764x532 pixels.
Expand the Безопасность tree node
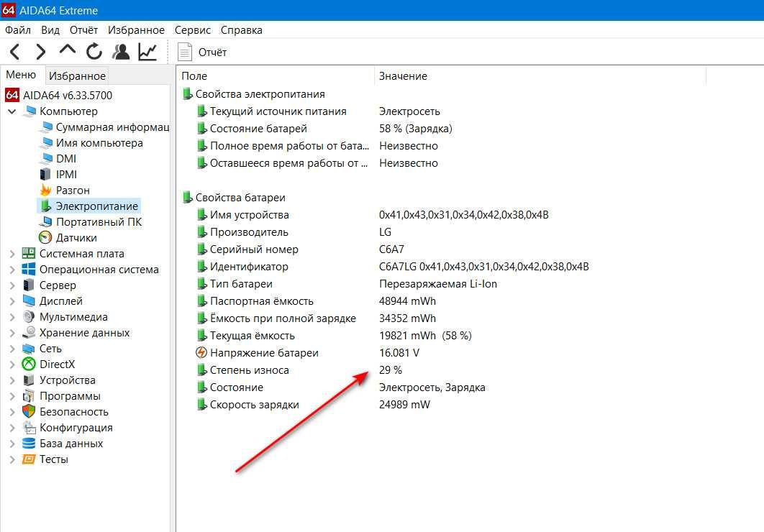coord(12,412)
